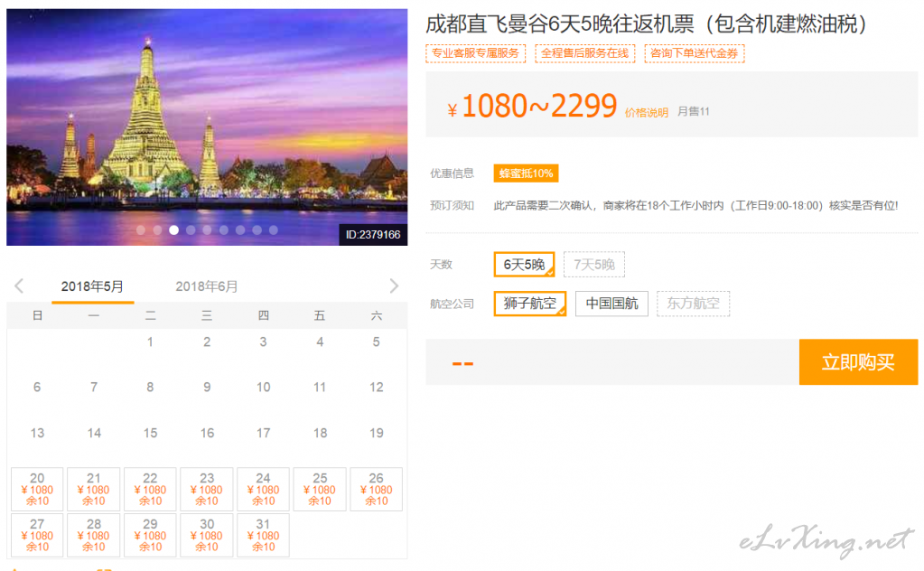Screen dimensions: 924x571
Task: Click unavailable date 1 in calendar
Action: (x=150, y=342)
